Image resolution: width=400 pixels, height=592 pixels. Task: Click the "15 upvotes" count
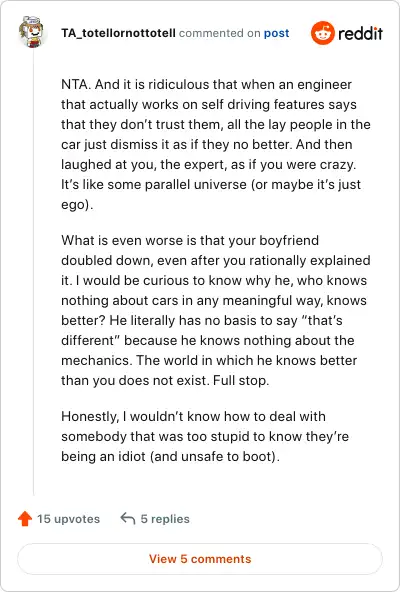click(68, 519)
